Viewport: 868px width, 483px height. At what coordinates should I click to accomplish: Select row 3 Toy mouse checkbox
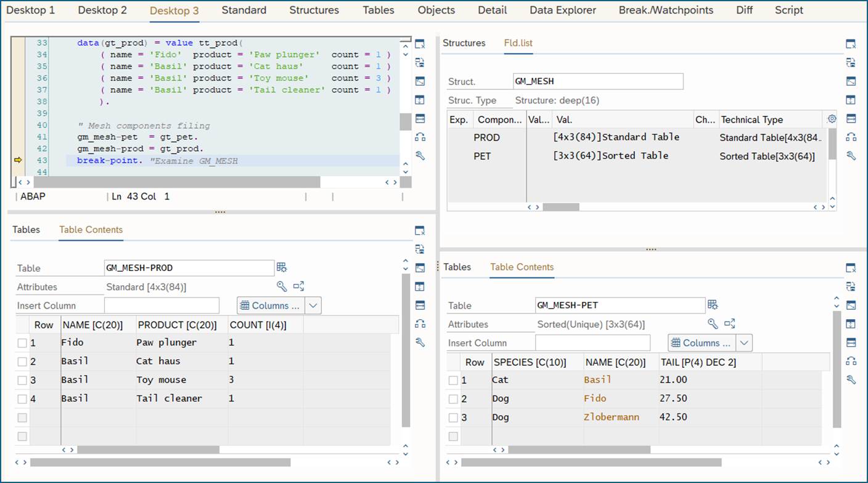tap(22, 380)
